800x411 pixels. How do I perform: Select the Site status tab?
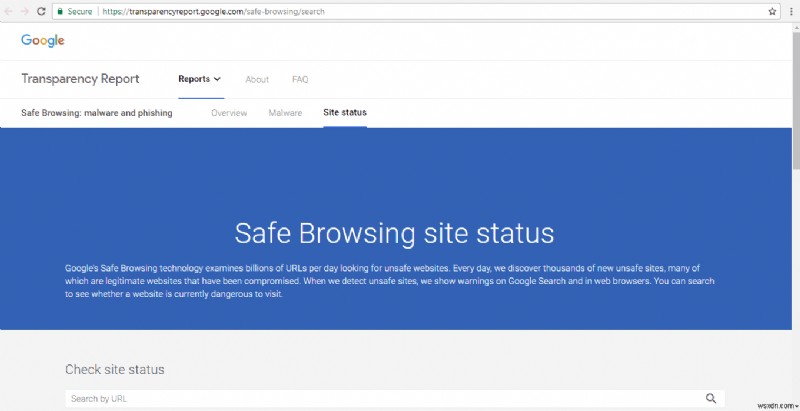[x=345, y=112]
